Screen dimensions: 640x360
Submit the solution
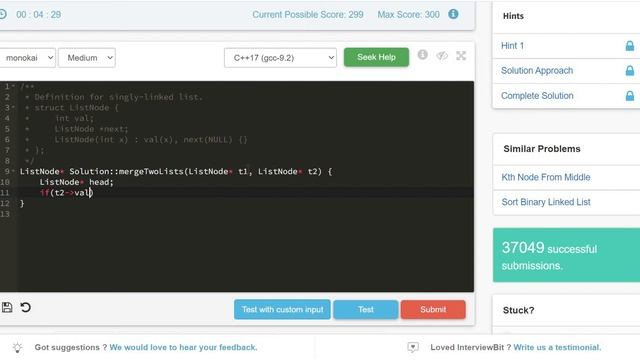(x=433, y=309)
